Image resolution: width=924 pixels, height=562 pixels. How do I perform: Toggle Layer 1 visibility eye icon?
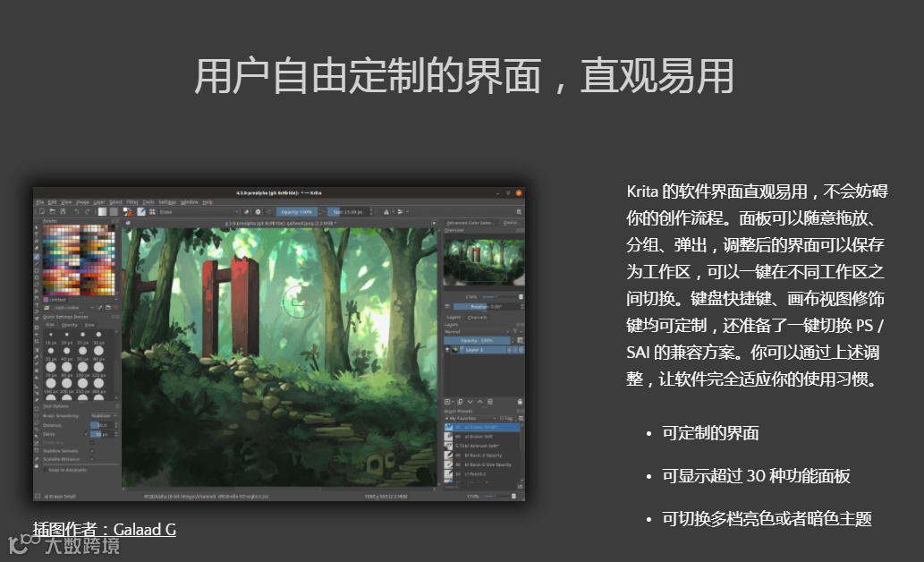(447, 350)
